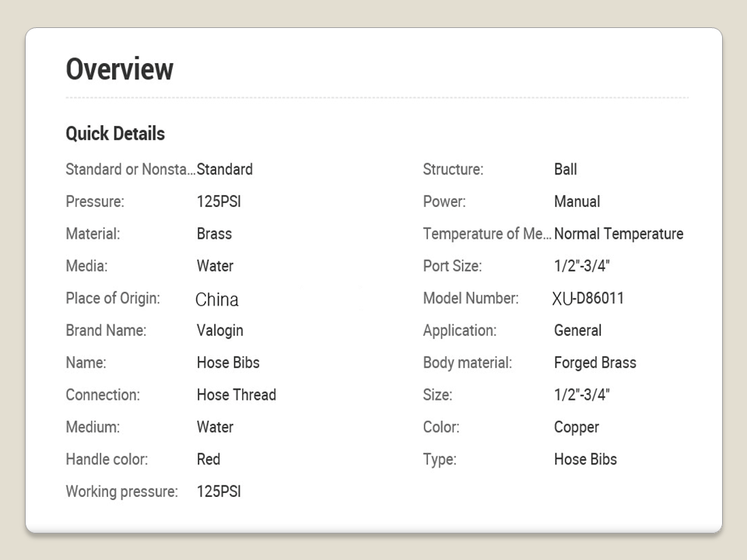Image resolution: width=747 pixels, height=560 pixels.
Task: Select the Normal Temperature value
Action: [x=619, y=234]
